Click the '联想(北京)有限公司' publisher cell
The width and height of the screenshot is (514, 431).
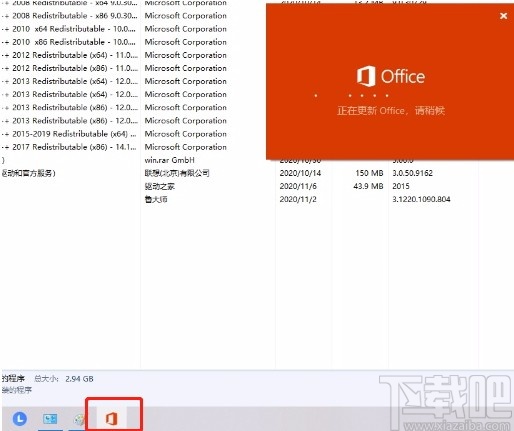[177, 173]
